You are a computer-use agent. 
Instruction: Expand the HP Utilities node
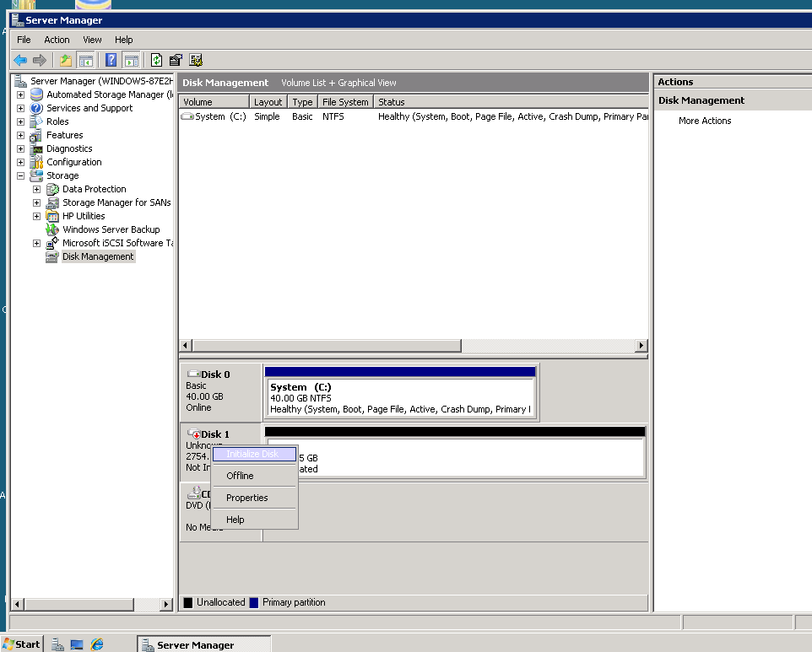37,216
